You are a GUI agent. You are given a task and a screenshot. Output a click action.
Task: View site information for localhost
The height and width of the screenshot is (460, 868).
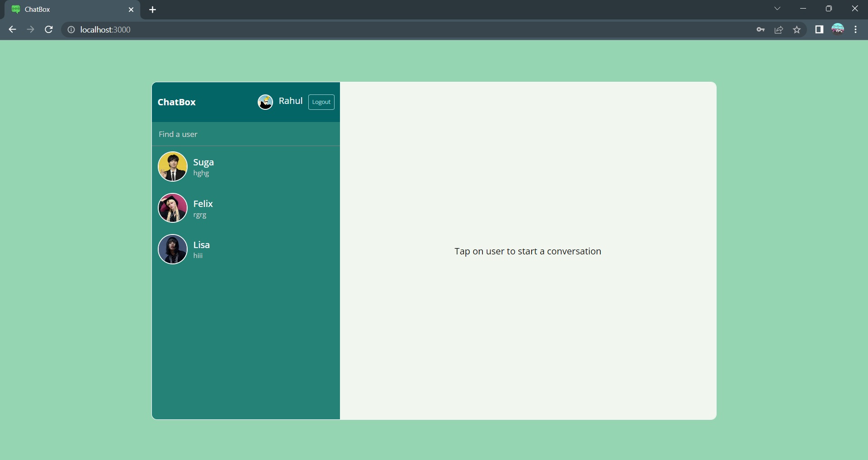(x=71, y=30)
